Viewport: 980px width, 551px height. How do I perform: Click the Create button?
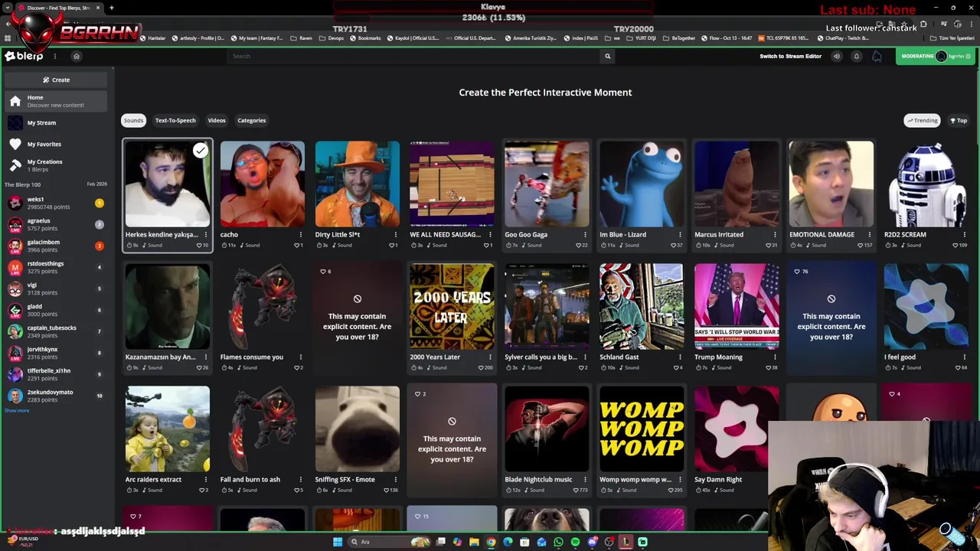click(56, 80)
